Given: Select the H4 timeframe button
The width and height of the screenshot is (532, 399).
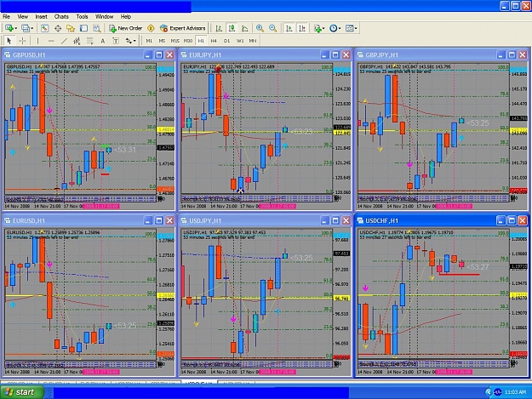Looking at the screenshot, I should point(214,41).
